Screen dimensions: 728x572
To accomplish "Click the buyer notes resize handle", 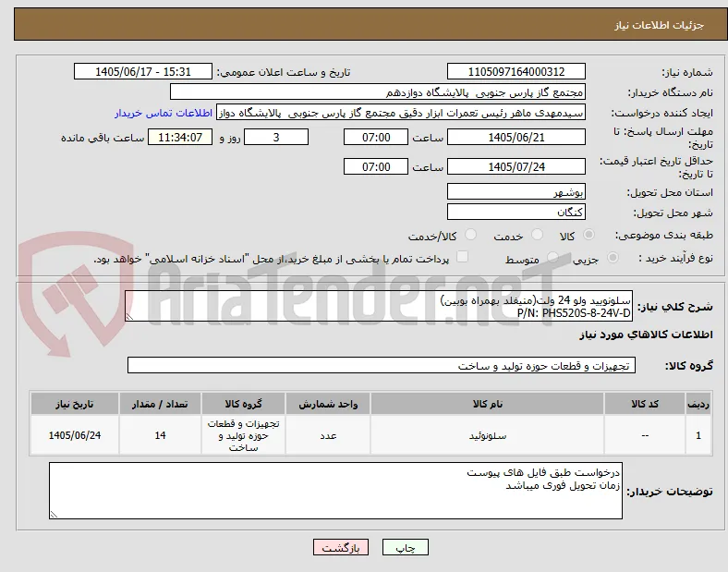I will [54, 515].
